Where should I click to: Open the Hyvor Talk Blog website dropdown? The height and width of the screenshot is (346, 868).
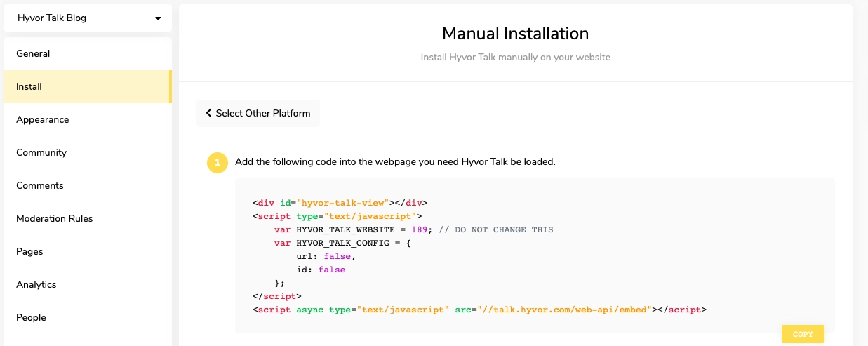pos(88,18)
